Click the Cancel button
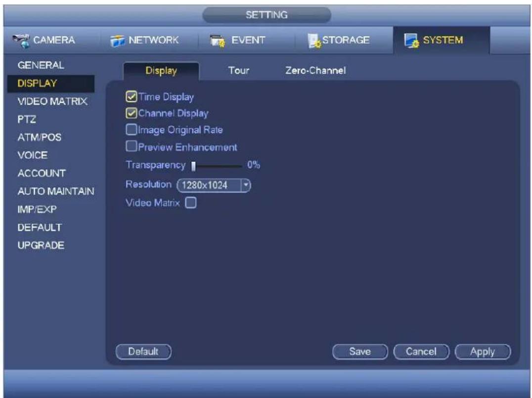This screenshot has width=532, height=398. [x=421, y=351]
